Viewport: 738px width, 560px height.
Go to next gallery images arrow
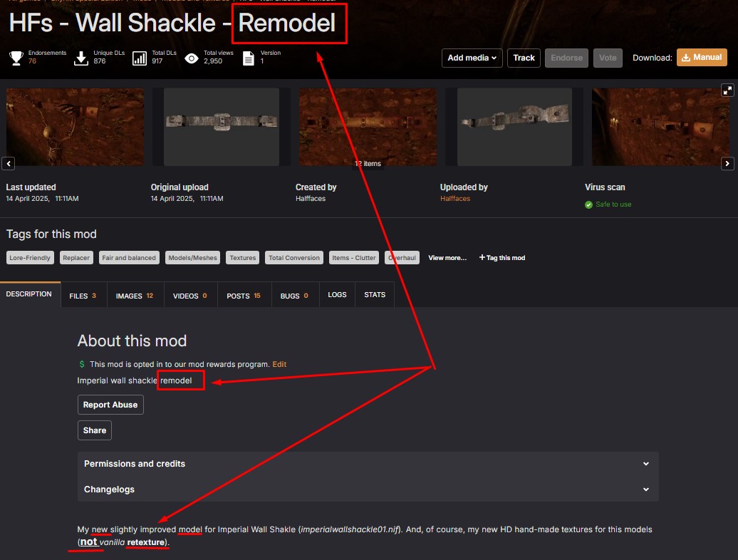727,163
